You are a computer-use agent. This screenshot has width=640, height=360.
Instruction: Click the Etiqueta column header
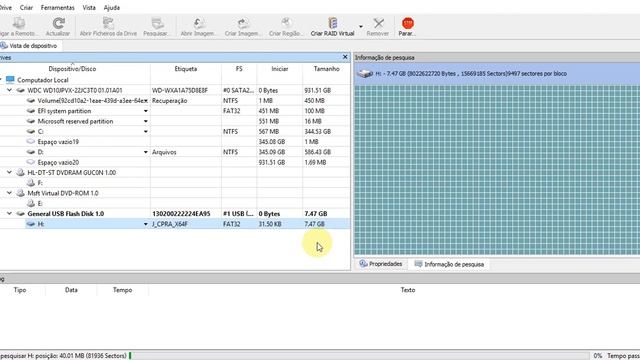point(186,69)
